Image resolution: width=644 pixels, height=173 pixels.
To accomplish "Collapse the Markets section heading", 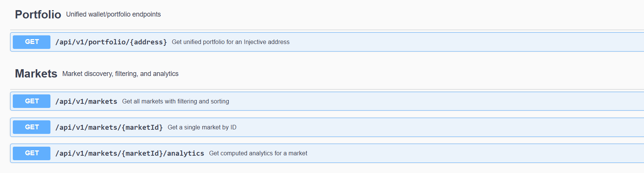I will click(36, 74).
